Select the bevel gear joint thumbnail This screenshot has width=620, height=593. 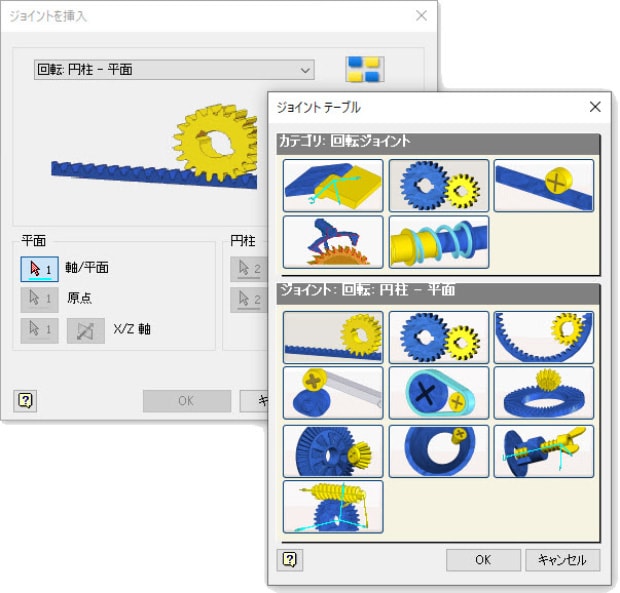click(x=333, y=451)
